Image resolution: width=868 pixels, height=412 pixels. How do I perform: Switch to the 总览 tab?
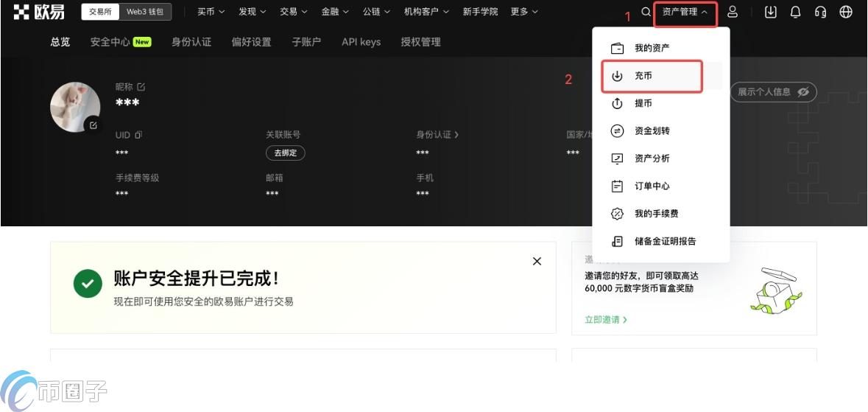[x=60, y=42]
